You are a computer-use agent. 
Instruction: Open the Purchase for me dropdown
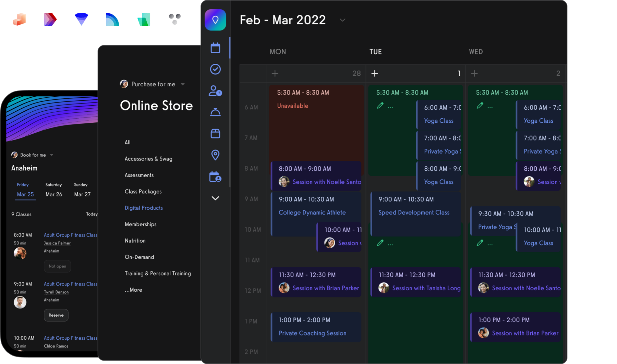(x=183, y=84)
